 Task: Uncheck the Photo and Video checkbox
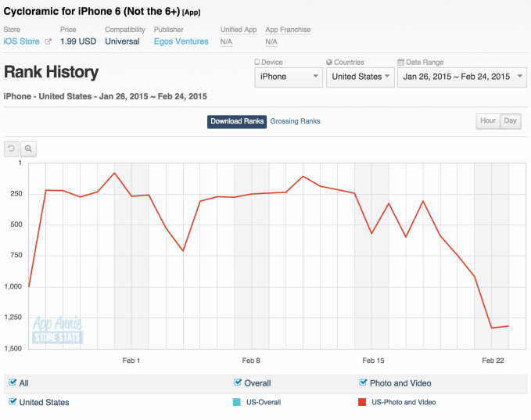click(x=363, y=383)
